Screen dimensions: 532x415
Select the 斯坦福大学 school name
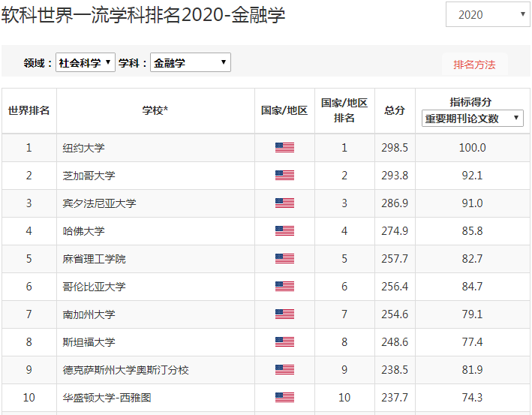click(x=89, y=342)
